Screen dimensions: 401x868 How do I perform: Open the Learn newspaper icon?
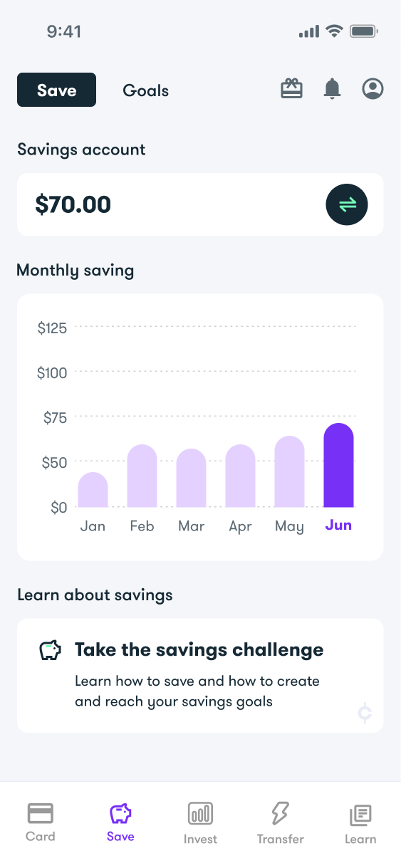[360, 815]
